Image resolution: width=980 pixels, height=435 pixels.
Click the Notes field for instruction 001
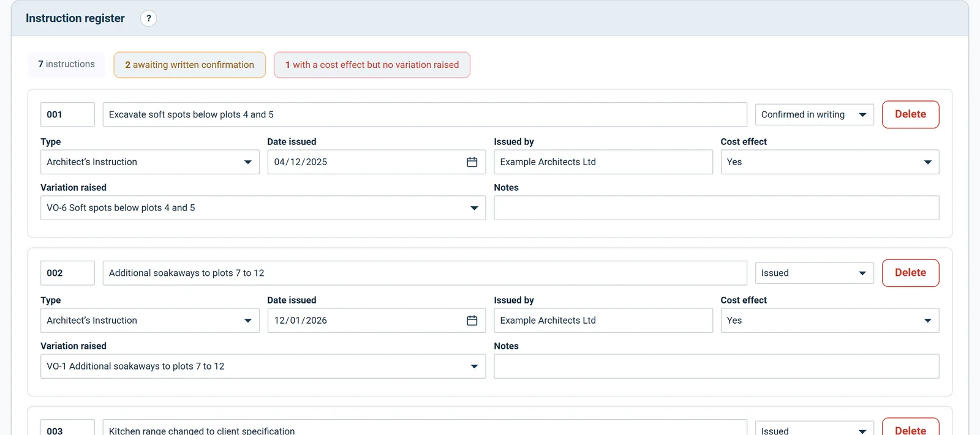[x=717, y=208]
